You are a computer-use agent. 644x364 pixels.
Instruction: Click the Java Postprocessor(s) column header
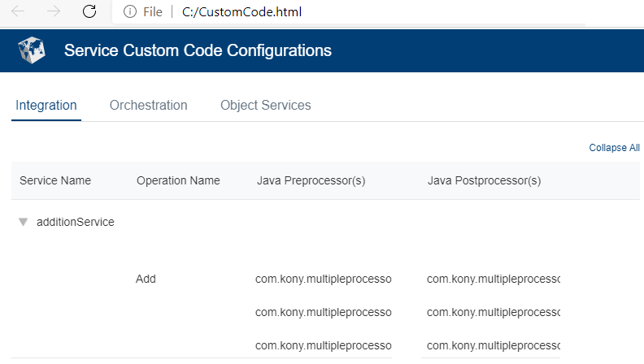pos(484,180)
